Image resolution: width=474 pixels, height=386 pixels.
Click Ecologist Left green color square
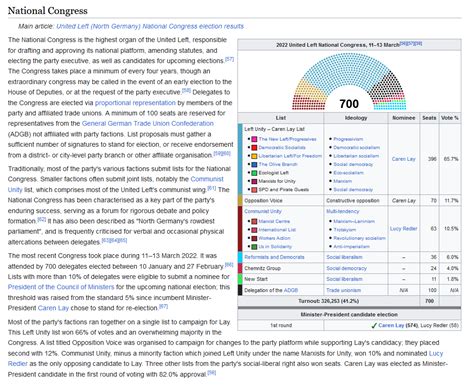tap(254, 173)
